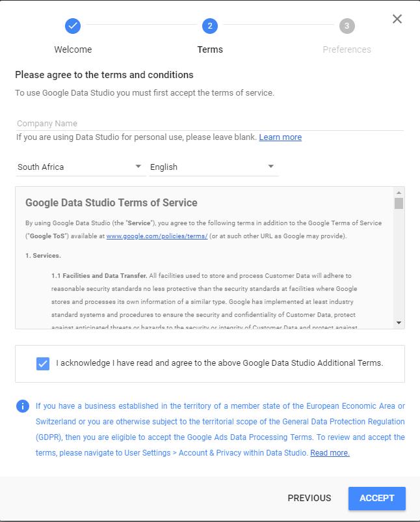Click the blue GDPR info icon
Viewport: 420px width, 522px height.
(23, 406)
